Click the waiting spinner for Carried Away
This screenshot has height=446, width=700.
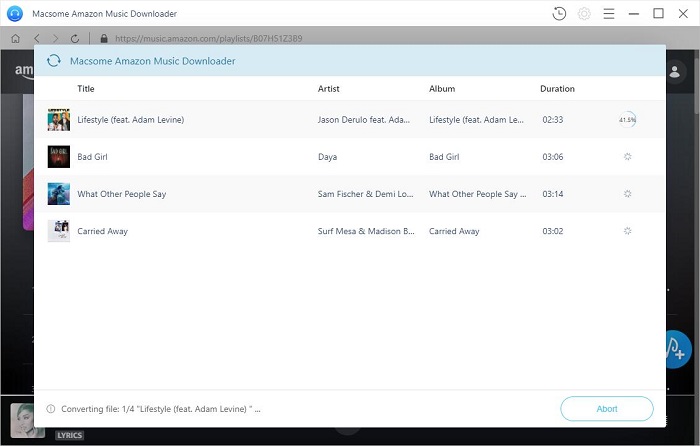627,231
